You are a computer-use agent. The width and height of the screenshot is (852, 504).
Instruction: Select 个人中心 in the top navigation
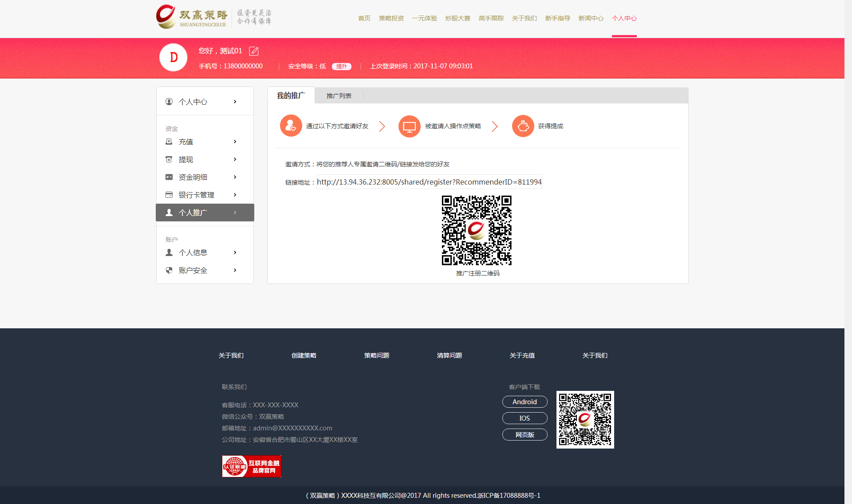pyautogui.click(x=624, y=18)
